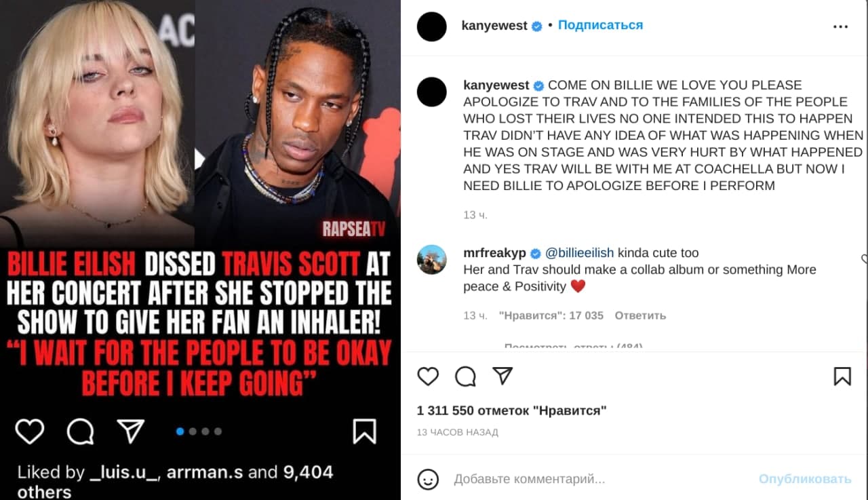Show who liked via 1 311 550 отметок
Screen dimensions: 868x500
pyautogui.click(x=512, y=410)
